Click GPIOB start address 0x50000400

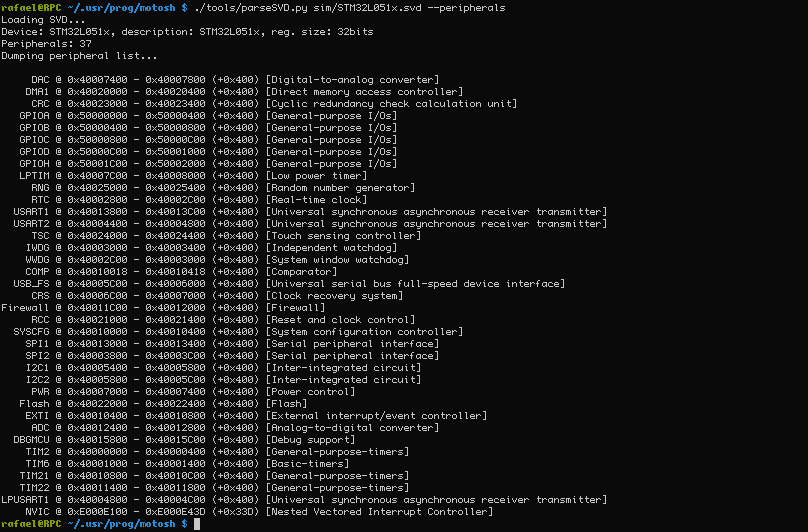(x=97, y=128)
